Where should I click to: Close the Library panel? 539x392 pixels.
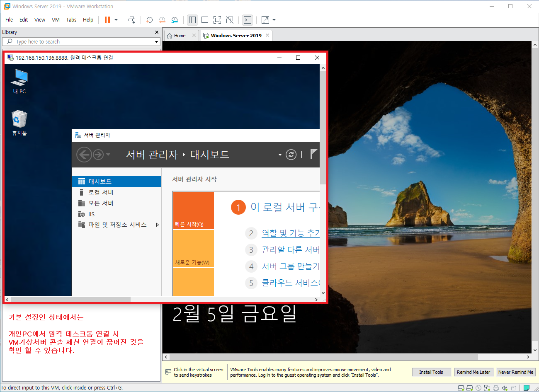[156, 32]
